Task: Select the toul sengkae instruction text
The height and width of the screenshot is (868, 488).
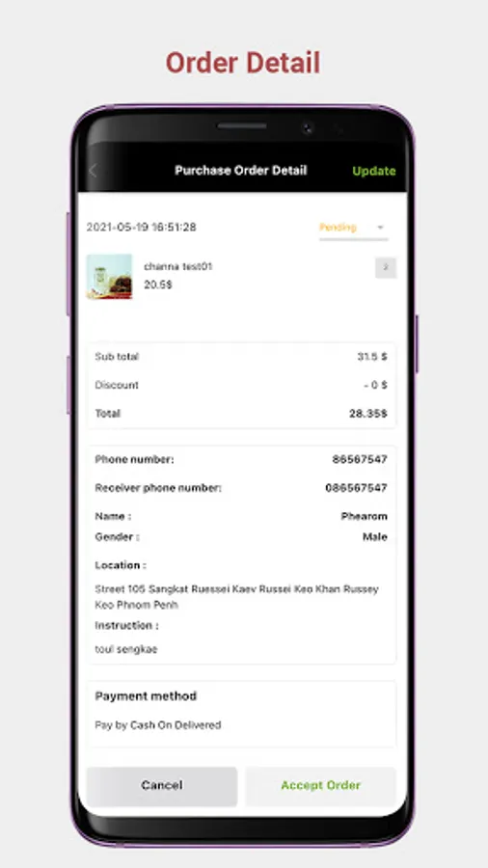Action: pyautogui.click(x=126, y=649)
